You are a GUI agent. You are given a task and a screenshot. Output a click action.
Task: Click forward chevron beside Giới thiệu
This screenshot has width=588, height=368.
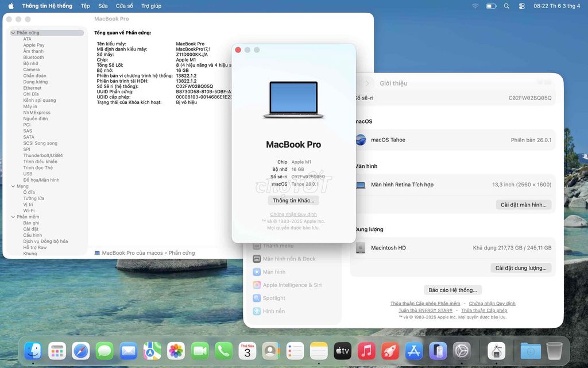[x=367, y=83]
